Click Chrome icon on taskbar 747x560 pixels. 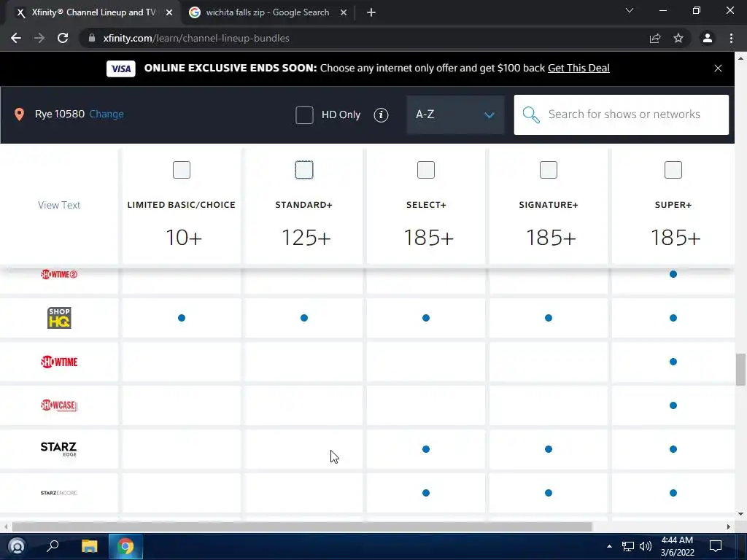pos(125,546)
